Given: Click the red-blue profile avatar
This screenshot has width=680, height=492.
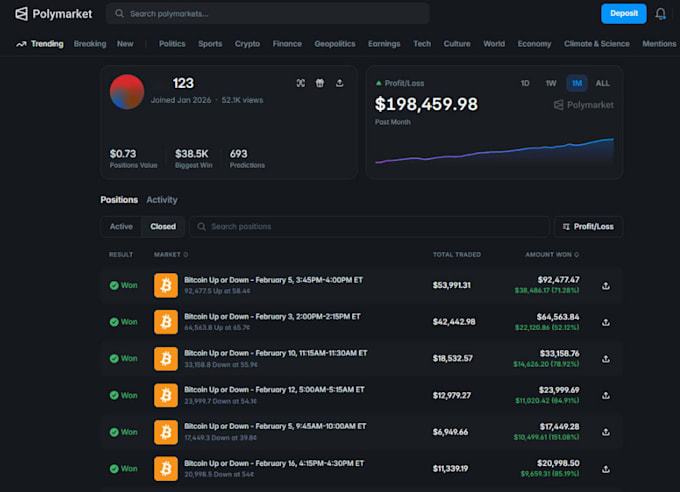Looking at the screenshot, I should [x=127, y=92].
